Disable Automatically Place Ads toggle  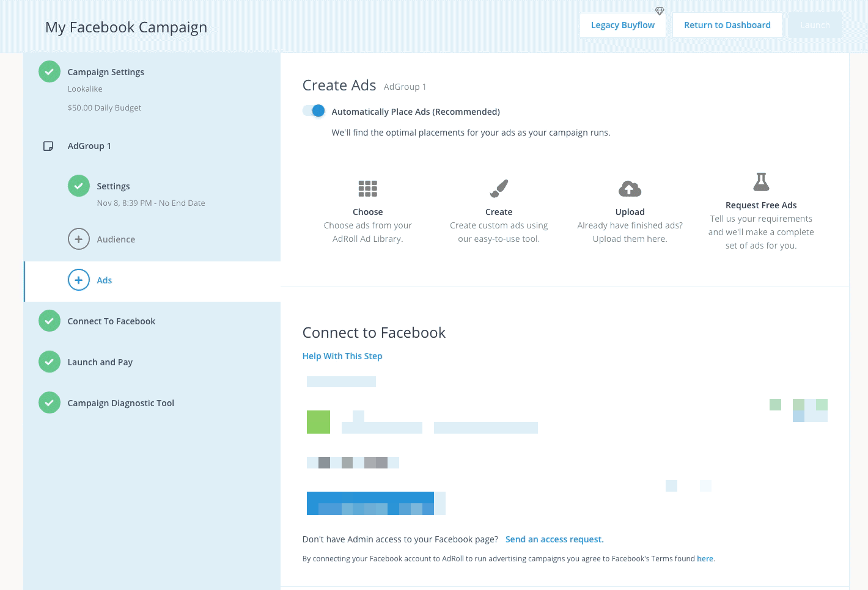[314, 111]
